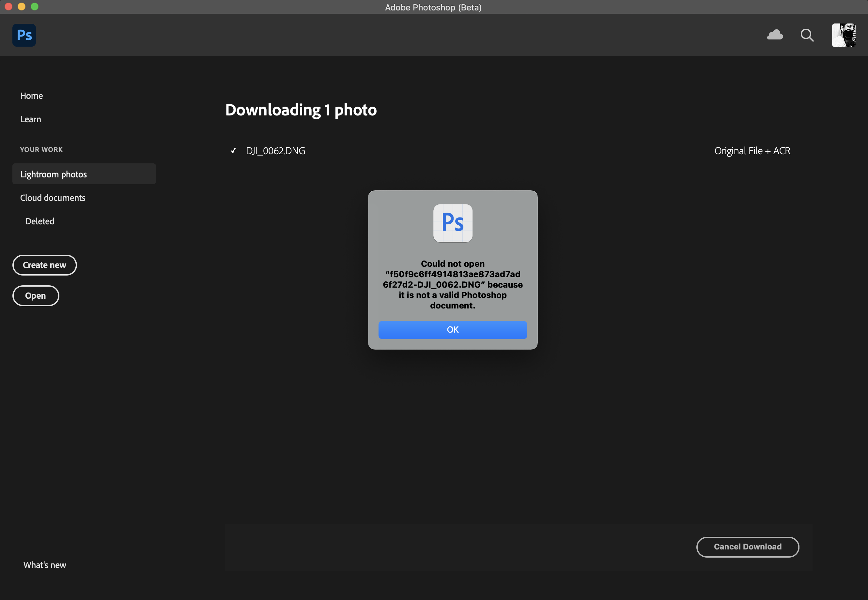Select Lightroom photos in sidebar

coord(84,174)
